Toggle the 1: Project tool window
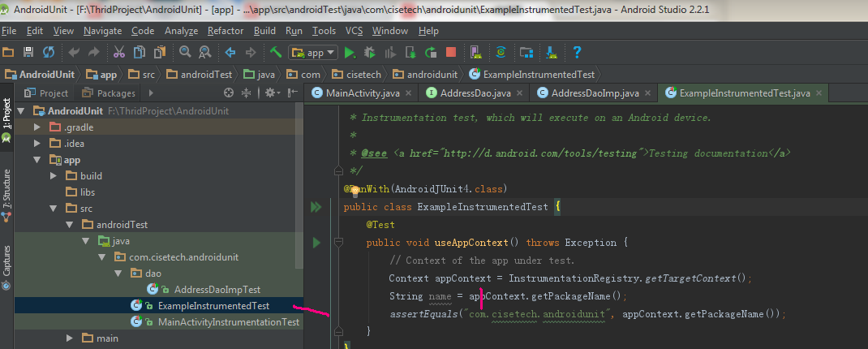The width and height of the screenshot is (868, 349). tap(6, 121)
